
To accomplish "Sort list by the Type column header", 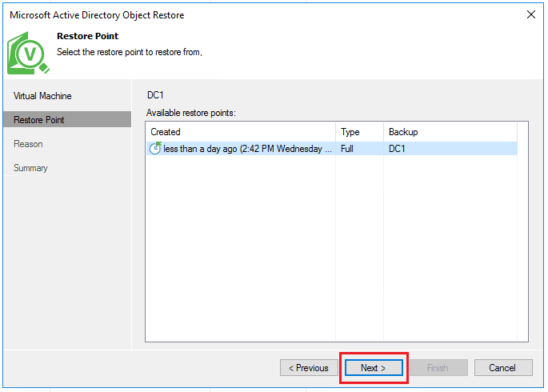I will 359,132.
